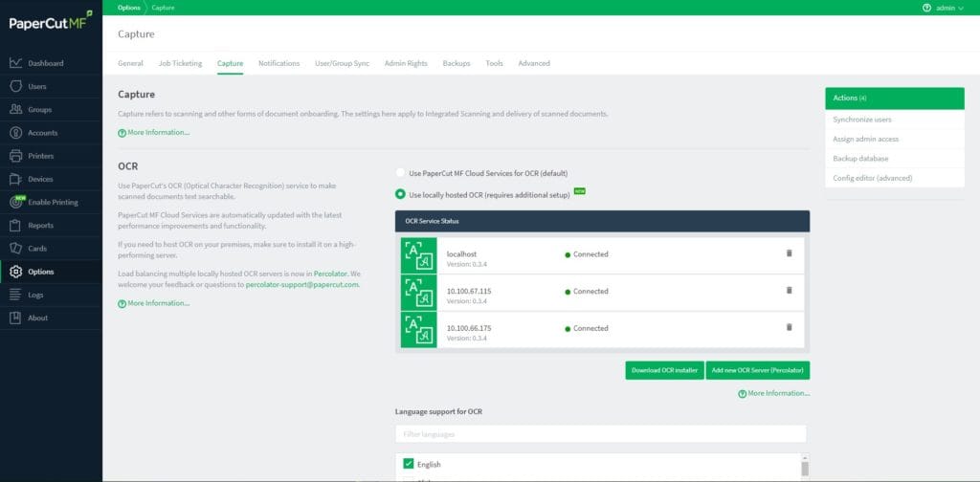Click the NEW badge beside locally hosted OCR
The image size is (980, 482).
pyautogui.click(x=579, y=191)
